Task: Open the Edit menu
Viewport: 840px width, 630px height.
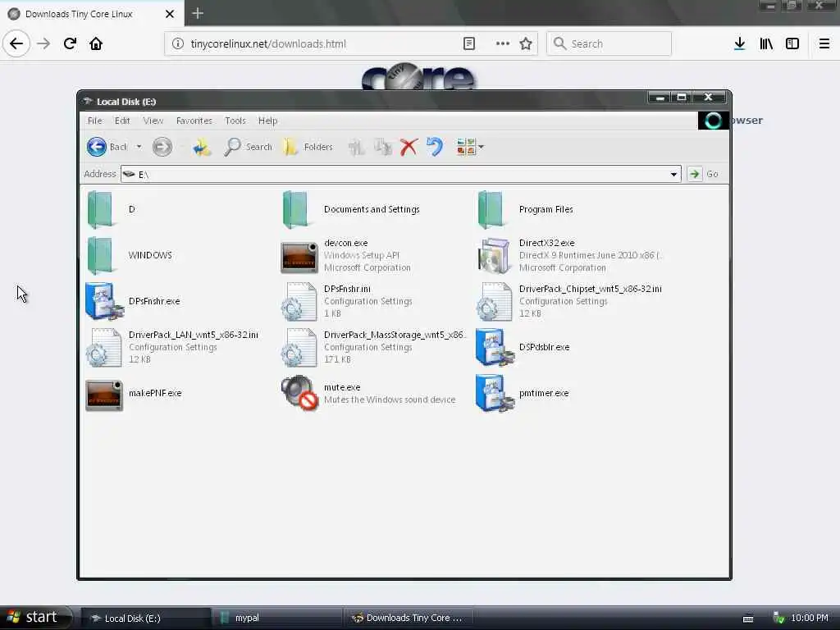Action: [x=122, y=121]
